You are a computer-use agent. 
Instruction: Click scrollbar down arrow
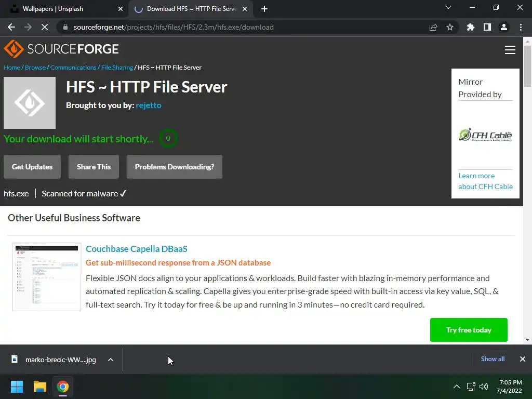click(527, 340)
